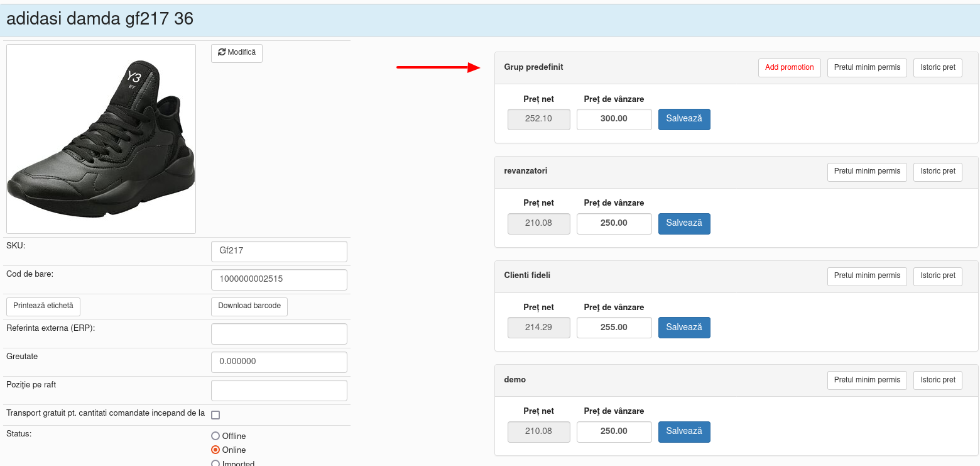
Task: Open Istoric pret for Clienti fideli
Action: click(x=938, y=276)
